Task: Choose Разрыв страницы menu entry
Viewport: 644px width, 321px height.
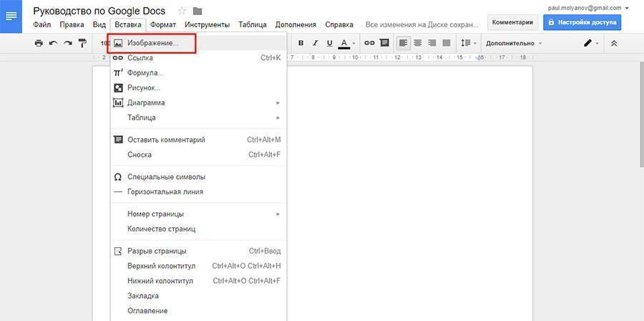Action: click(x=199, y=251)
